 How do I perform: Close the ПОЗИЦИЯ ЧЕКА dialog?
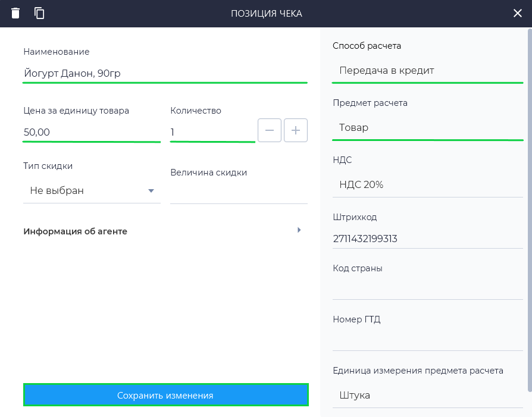[518, 13]
